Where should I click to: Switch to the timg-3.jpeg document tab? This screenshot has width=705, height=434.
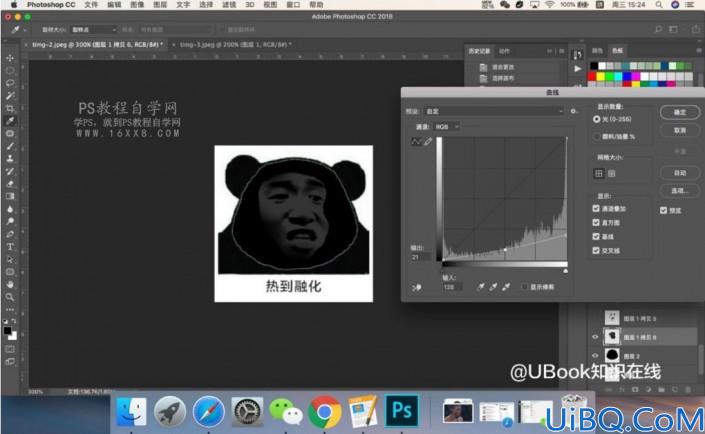point(235,45)
